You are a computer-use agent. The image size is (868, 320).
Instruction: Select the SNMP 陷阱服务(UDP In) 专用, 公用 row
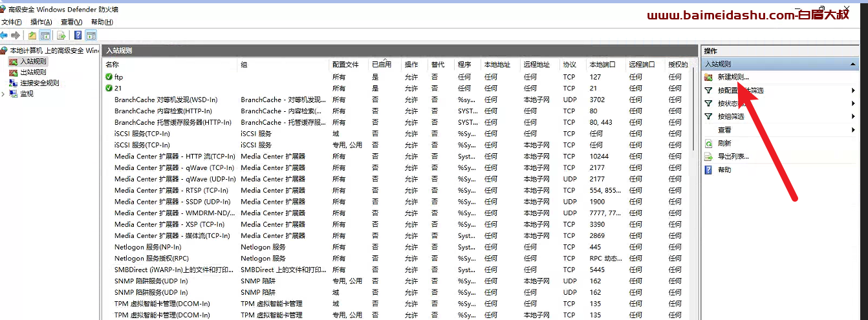click(396, 281)
